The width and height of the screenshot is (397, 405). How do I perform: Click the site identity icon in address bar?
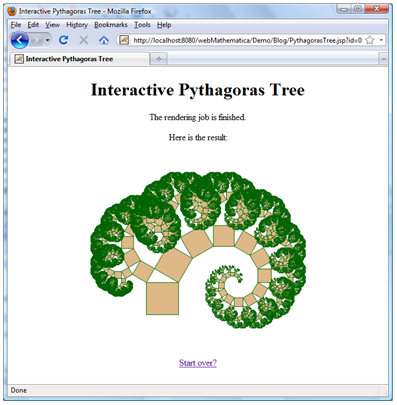[124, 40]
